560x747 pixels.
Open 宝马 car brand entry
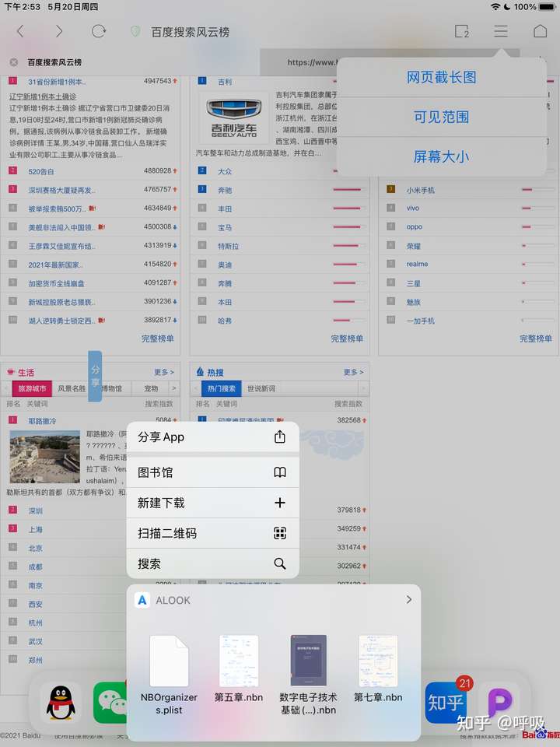click(225, 228)
